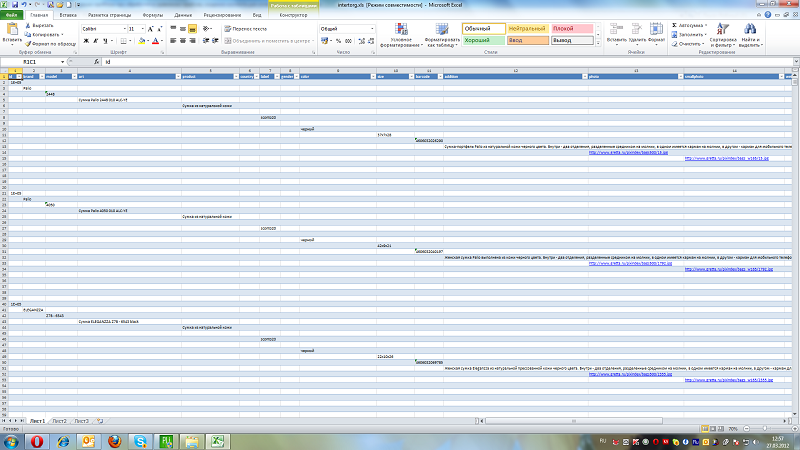This screenshot has width=800, height=450.
Task: Toggle bold (Ж) formatting
Action: pos(86,41)
